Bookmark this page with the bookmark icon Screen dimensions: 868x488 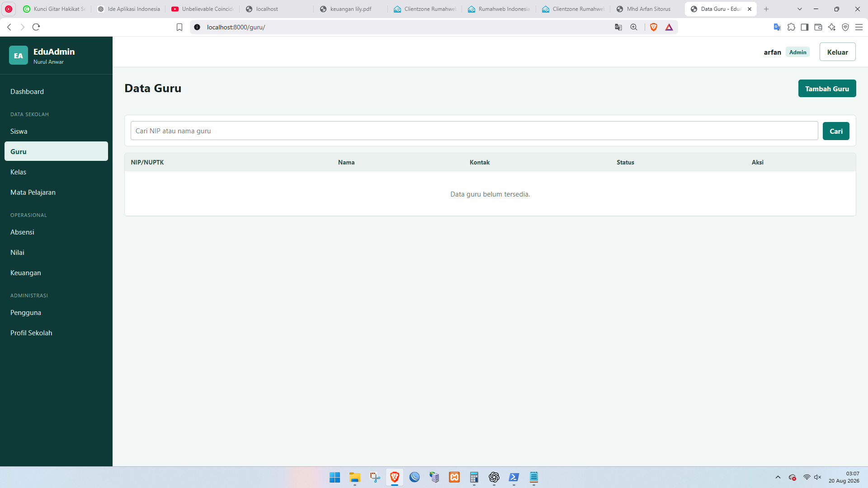click(179, 27)
